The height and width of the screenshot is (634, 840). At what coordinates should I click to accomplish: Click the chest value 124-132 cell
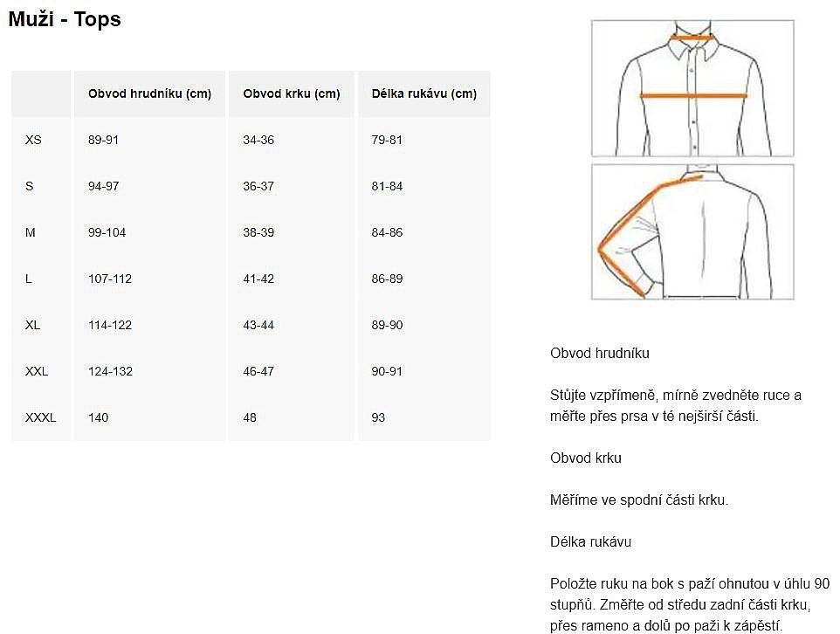click(x=110, y=371)
